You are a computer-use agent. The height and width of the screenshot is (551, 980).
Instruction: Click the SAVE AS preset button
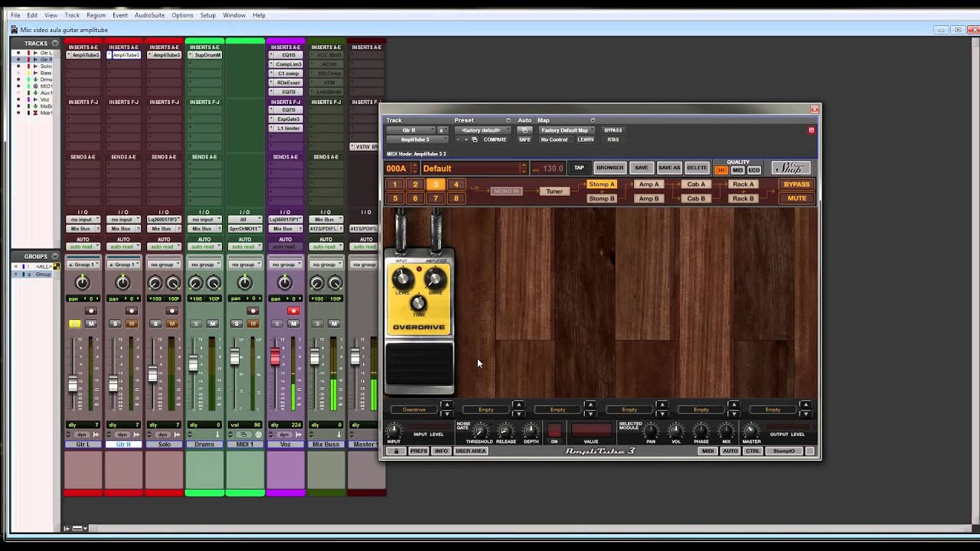click(669, 168)
